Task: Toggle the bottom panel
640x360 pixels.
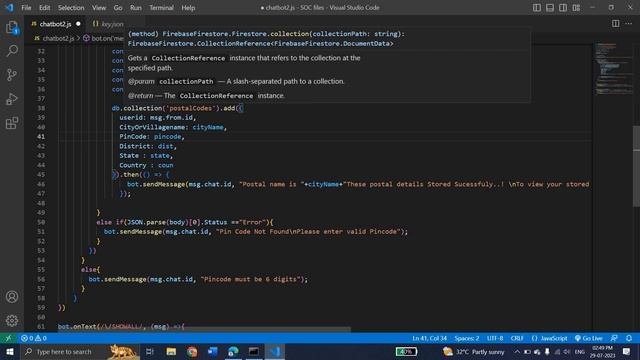Action: click(x=550, y=7)
